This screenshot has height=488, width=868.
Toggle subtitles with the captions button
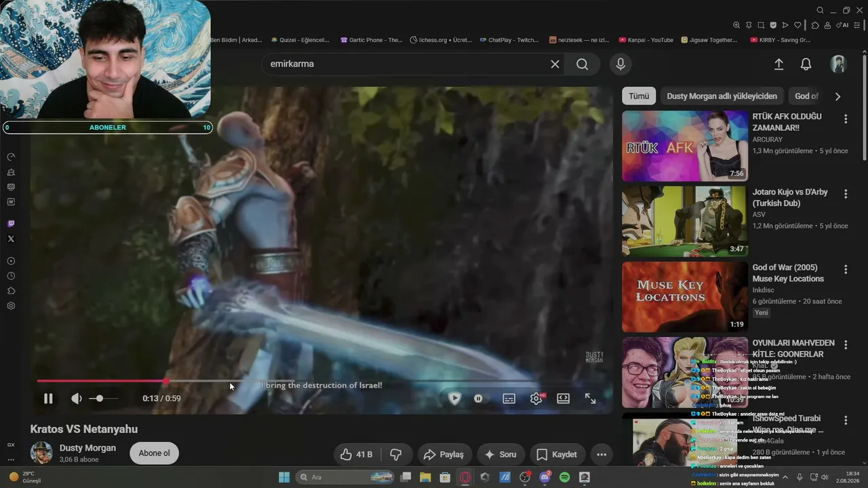(x=509, y=399)
